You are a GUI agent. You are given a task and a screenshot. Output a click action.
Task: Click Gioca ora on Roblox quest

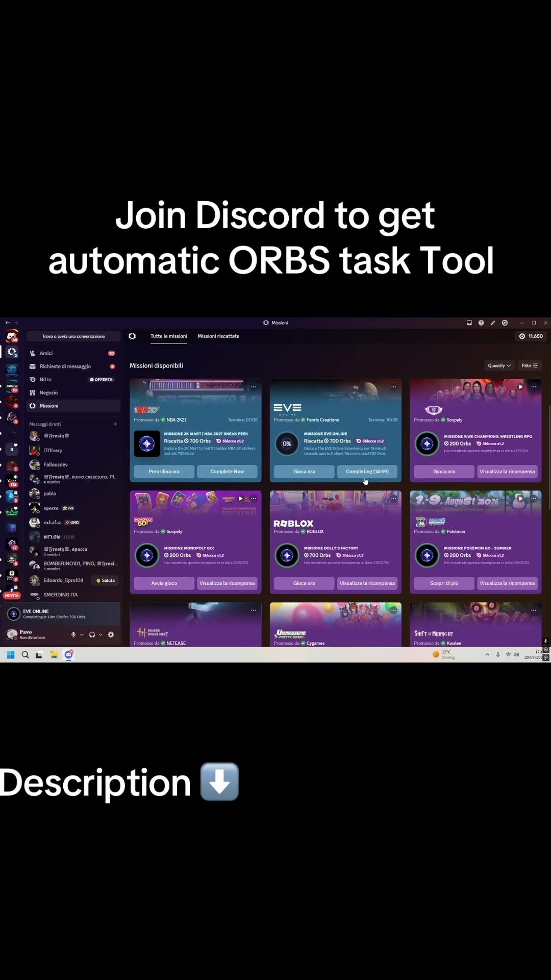point(304,583)
